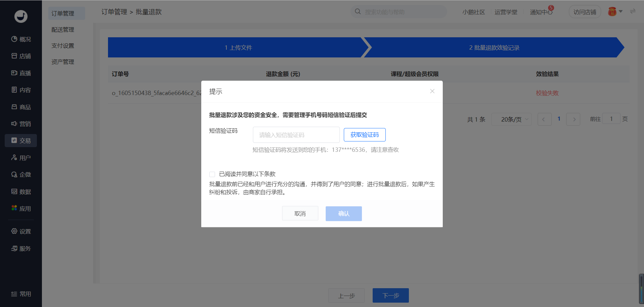Select 资产管理 submenu item
Viewport: 644px width, 307px height.
coord(63,62)
